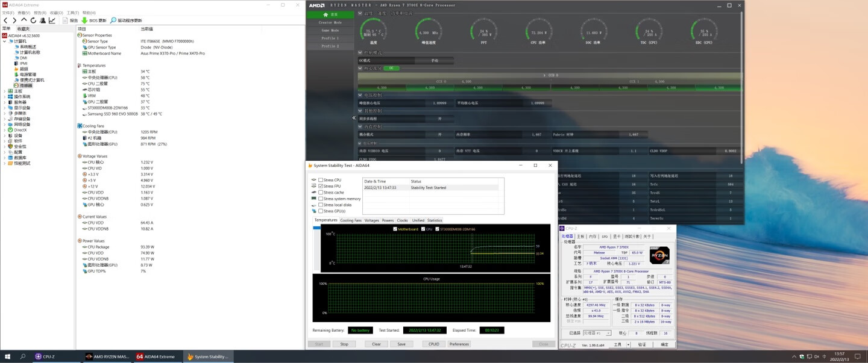Enable the Stress GPU(s) checkbox
This screenshot has width=868, height=363.
(x=321, y=211)
